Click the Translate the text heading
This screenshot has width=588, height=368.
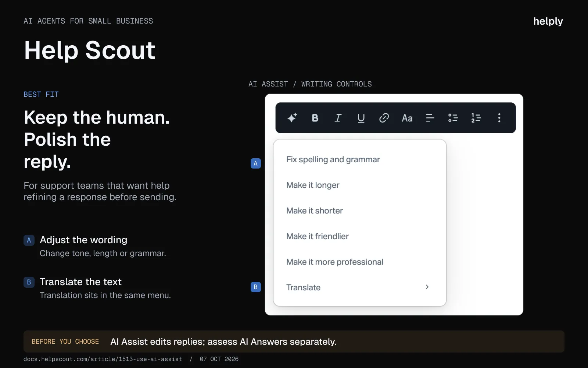pyautogui.click(x=80, y=282)
